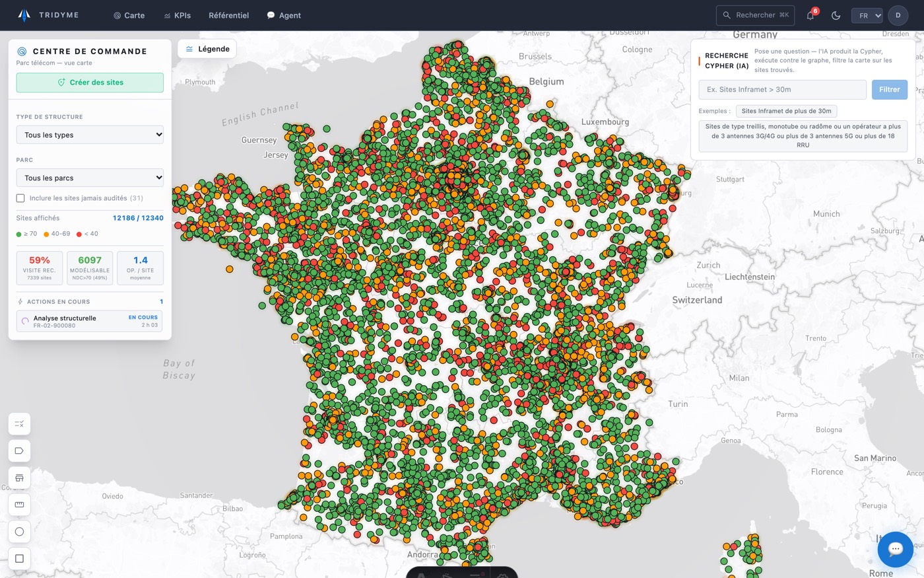The width and height of the screenshot is (924, 578).
Task: Click the Rechercher search box
Action: (755, 15)
